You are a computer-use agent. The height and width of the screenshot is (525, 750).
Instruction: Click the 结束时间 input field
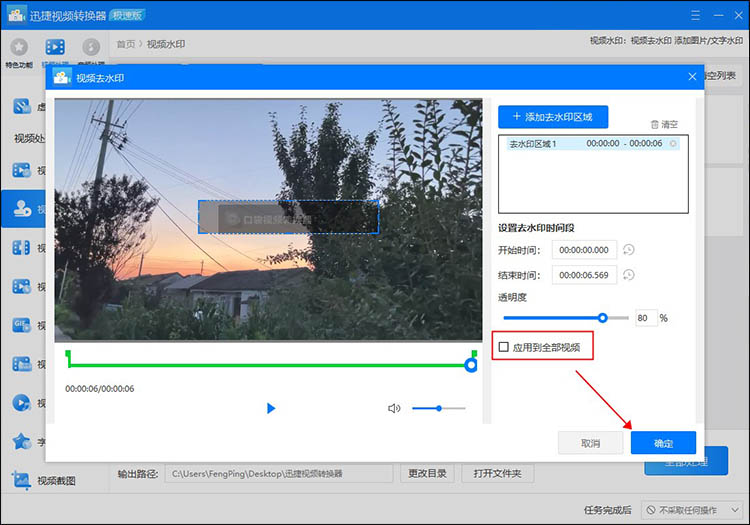584,275
